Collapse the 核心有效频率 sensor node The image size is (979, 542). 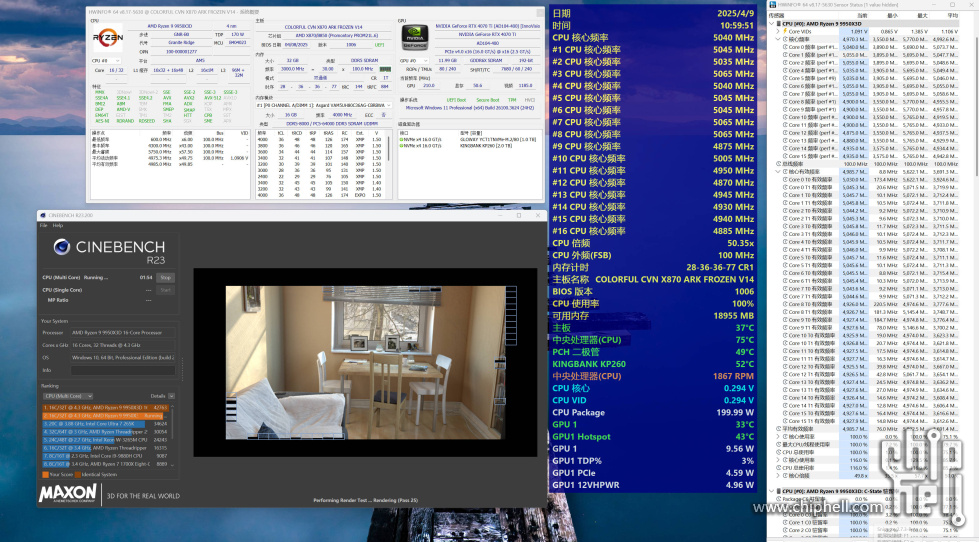(x=778, y=171)
